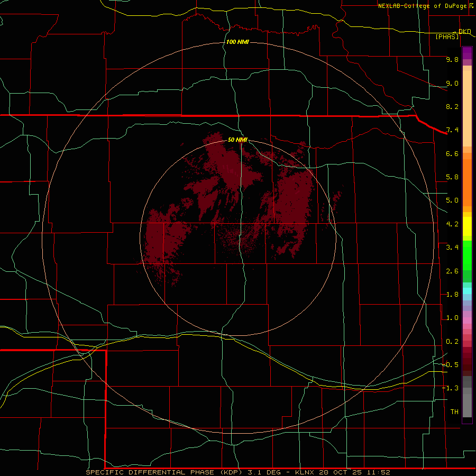
Task: Click the KLNX station identifier in the caption
Action: pyautogui.click(x=305, y=472)
